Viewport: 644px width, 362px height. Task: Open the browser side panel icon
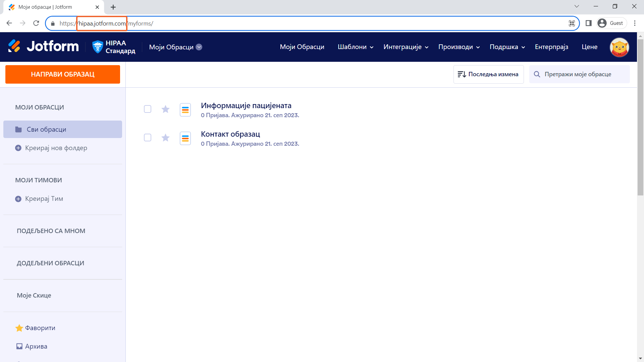tap(588, 23)
